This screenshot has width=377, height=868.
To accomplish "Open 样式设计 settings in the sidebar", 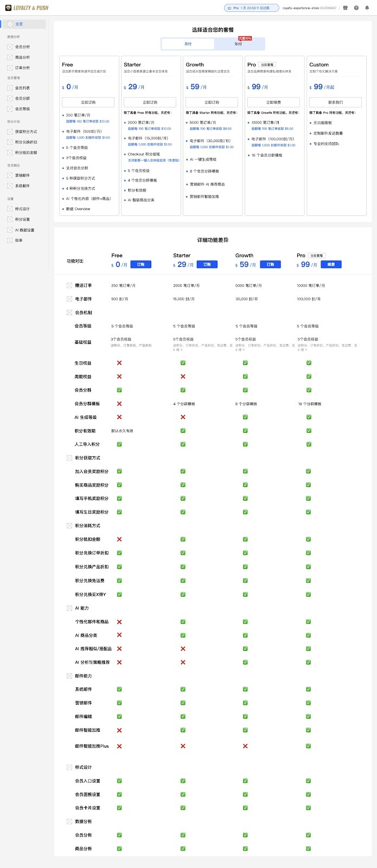I will (x=22, y=209).
